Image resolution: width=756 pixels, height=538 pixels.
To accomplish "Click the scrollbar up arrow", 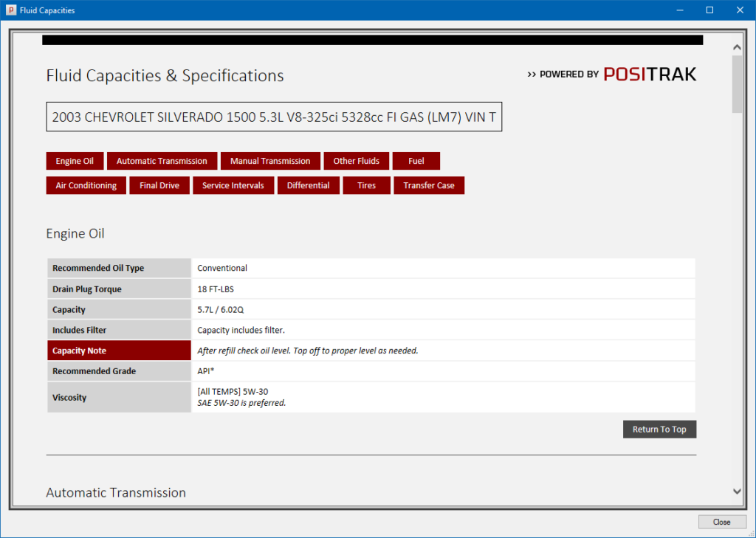I will click(737, 47).
